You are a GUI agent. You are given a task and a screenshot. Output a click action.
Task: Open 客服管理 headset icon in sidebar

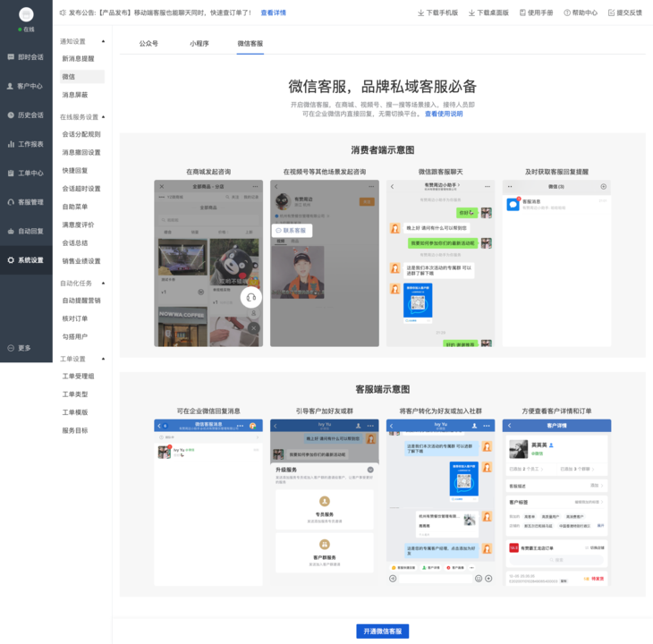(x=11, y=202)
